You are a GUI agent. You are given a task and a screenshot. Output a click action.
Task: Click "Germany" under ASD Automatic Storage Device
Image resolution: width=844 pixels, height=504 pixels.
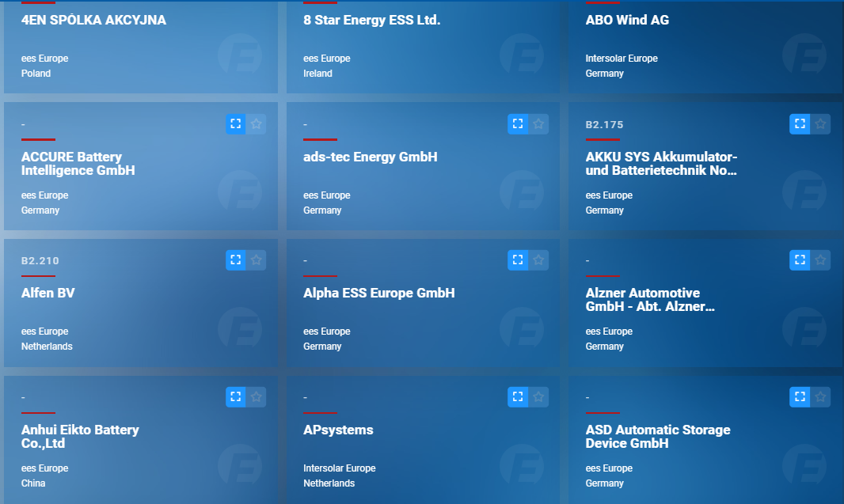(604, 483)
